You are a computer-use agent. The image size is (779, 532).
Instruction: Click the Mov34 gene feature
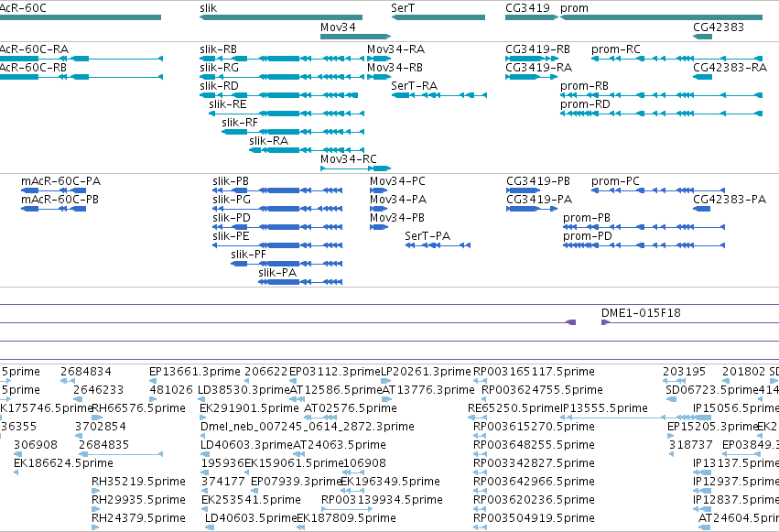356,37
